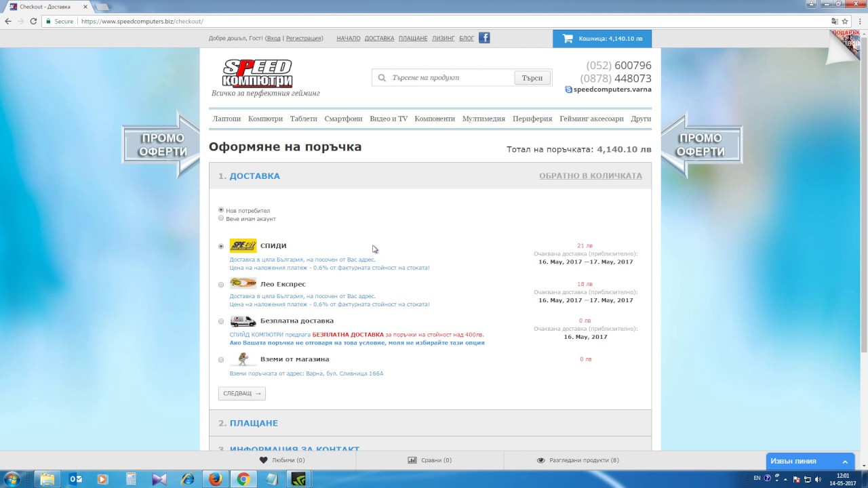The image size is (868, 488).
Task: Click the Регистрация link
Action: 304,39
